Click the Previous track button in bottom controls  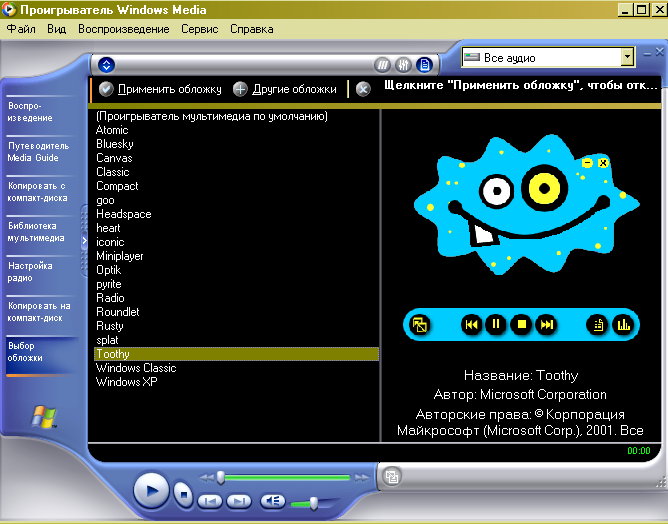pyautogui.click(x=210, y=501)
